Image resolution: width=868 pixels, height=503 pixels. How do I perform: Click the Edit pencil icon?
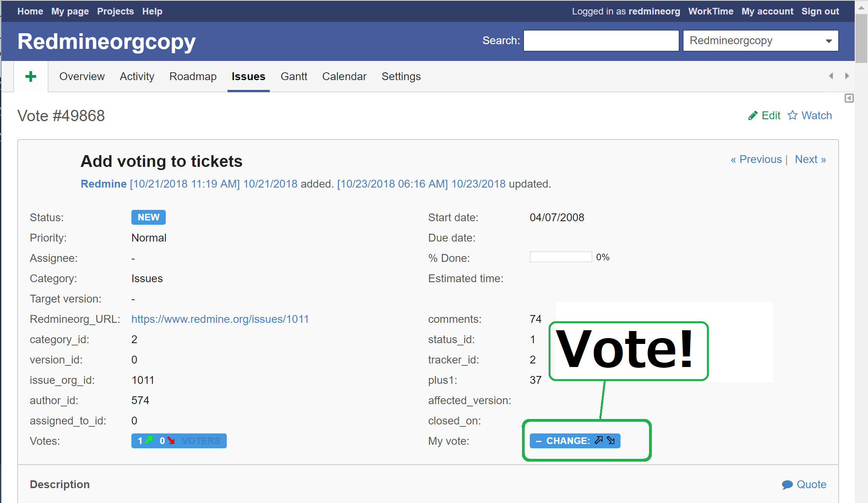coord(753,116)
